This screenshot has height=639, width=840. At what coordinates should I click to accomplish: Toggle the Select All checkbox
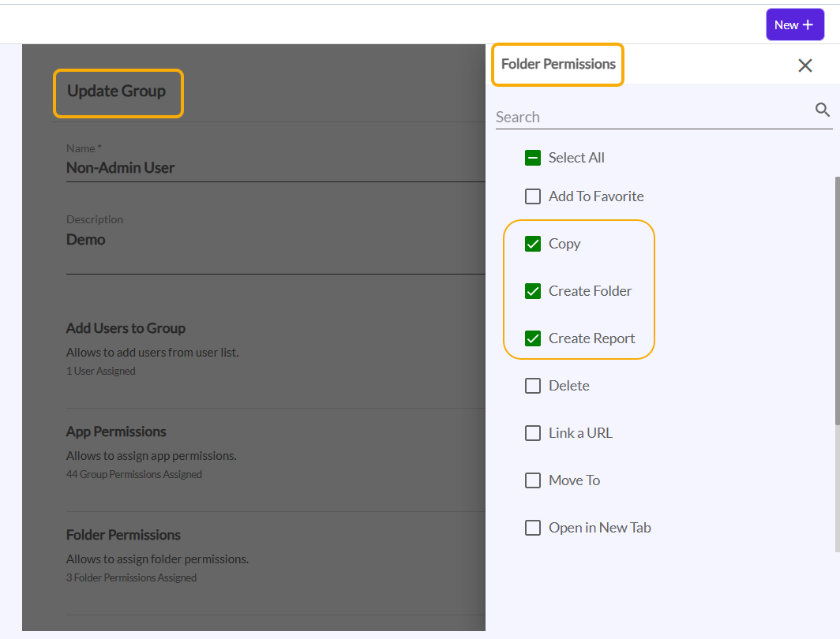click(x=533, y=158)
